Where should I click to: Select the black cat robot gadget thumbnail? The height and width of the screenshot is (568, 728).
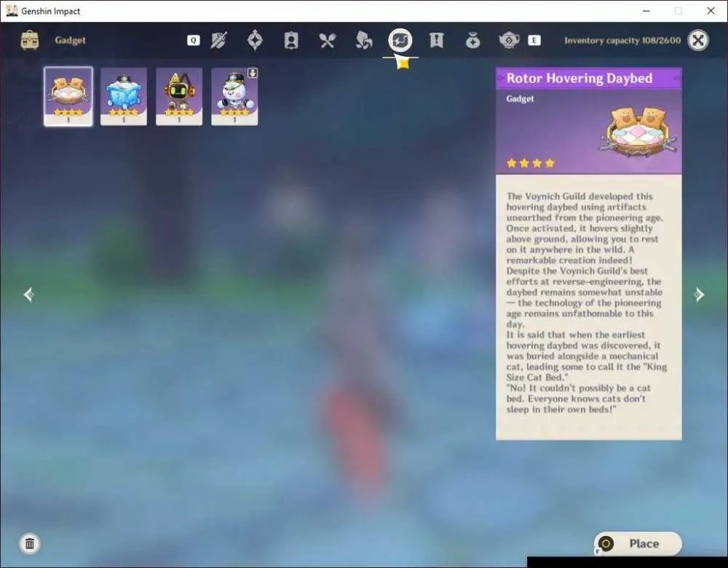[x=179, y=97]
